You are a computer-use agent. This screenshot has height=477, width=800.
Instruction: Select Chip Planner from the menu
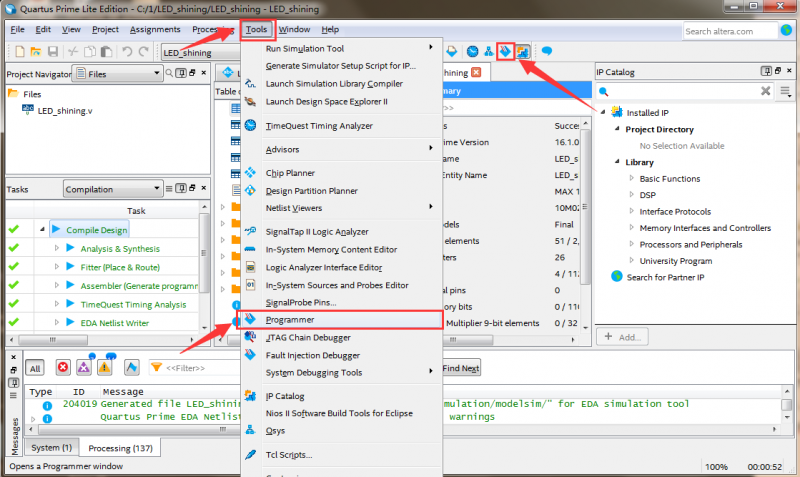tap(340, 173)
